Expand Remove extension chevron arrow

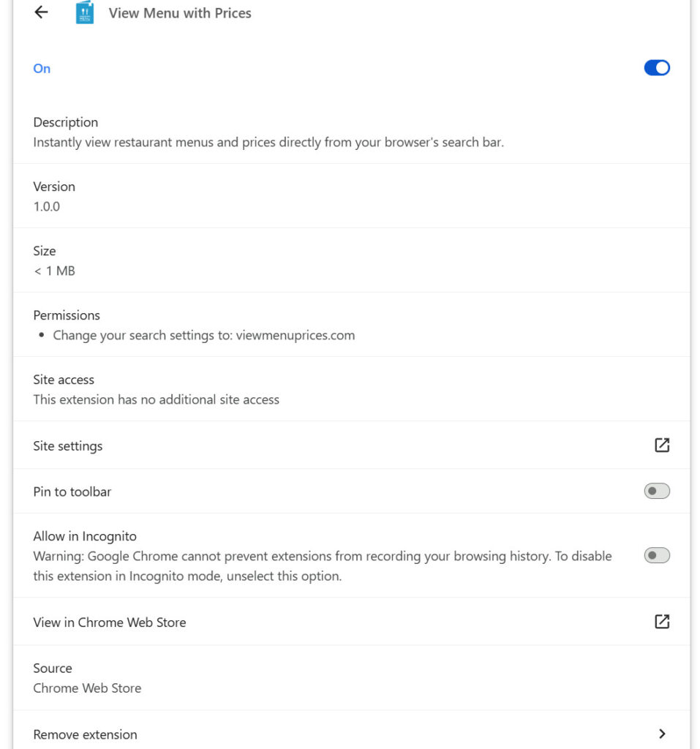click(x=662, y=734)
